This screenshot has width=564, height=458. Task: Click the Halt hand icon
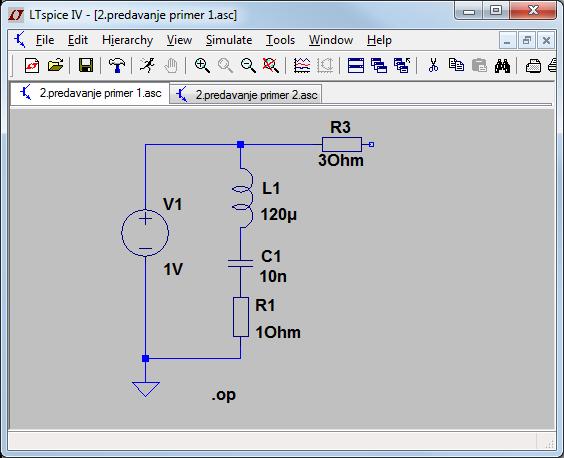coord(171,66)
